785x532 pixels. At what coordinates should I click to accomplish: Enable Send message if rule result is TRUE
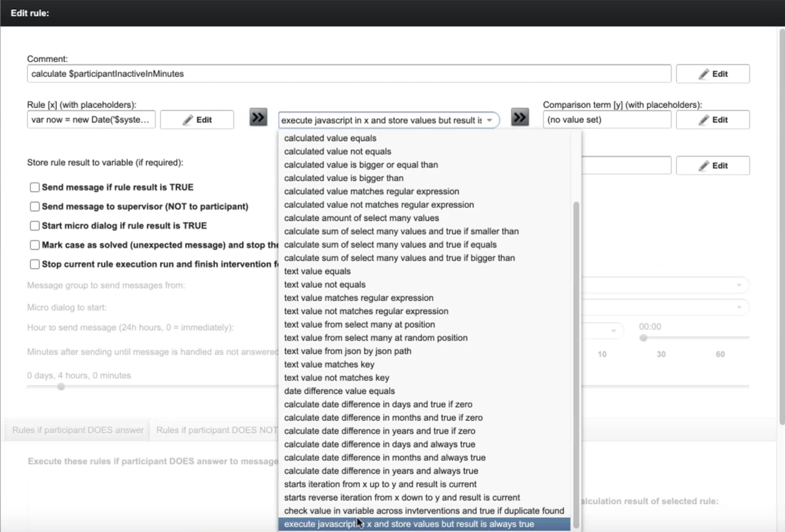click(x=35, y=187)
